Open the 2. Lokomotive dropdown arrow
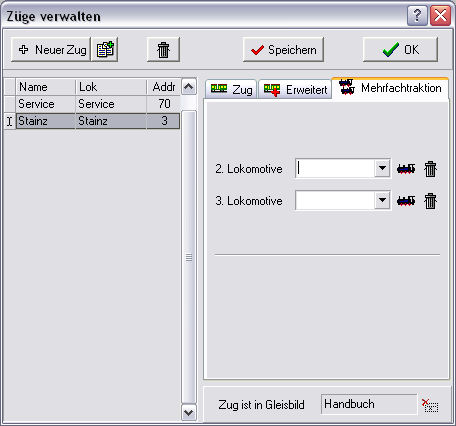This screenshot has width=456, height=426. 382,168
